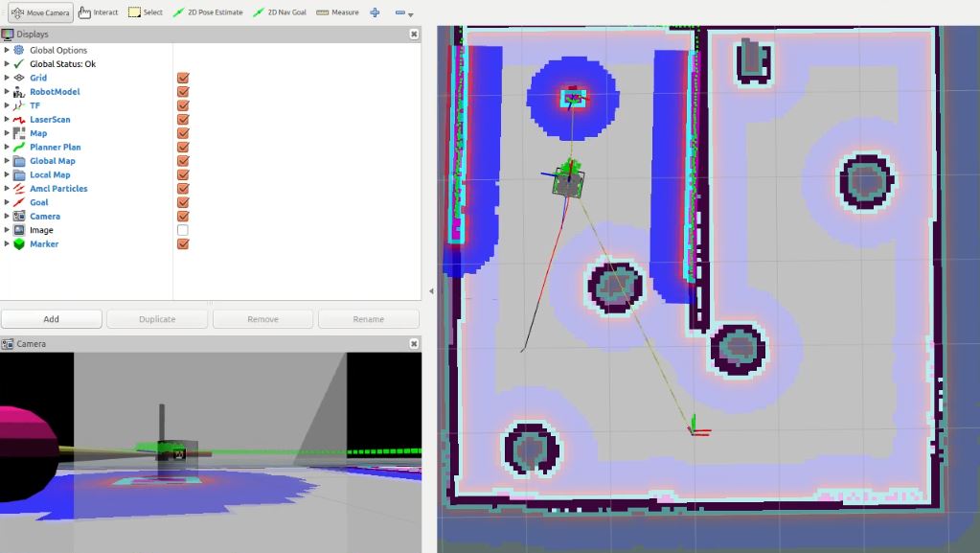
Task: Click the Select tool in toolbar
Action: (x=146, y=12)
